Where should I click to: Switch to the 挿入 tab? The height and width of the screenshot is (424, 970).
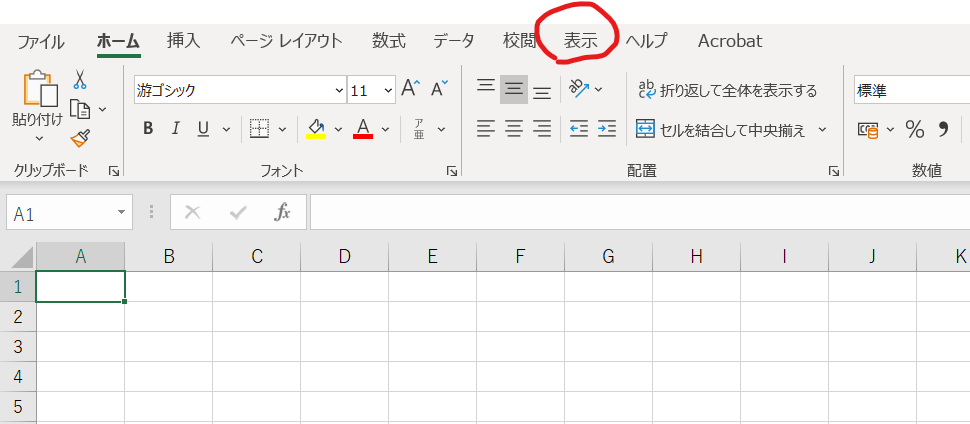[184, 41]
